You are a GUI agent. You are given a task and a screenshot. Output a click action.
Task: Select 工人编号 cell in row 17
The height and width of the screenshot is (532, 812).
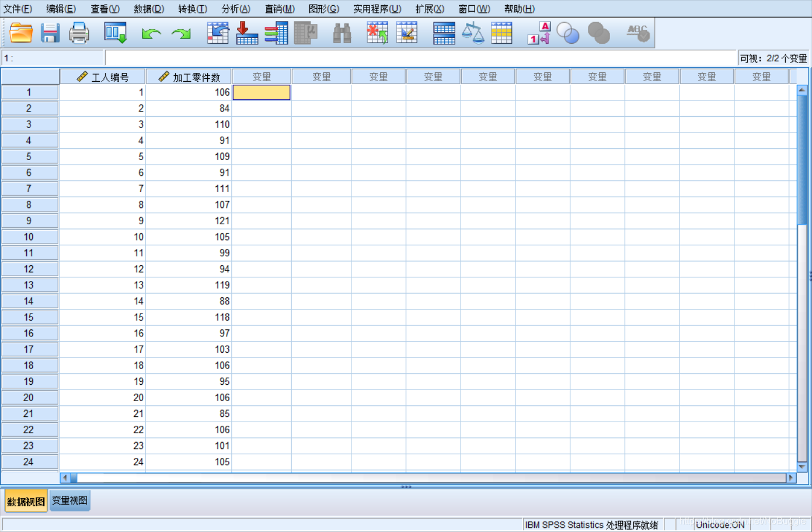click(102, 349)
